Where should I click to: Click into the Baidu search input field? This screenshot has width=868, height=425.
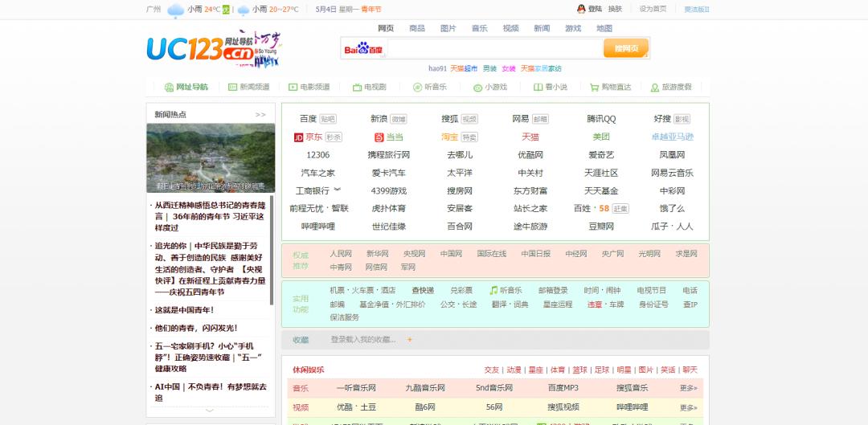tap(495, 49)
